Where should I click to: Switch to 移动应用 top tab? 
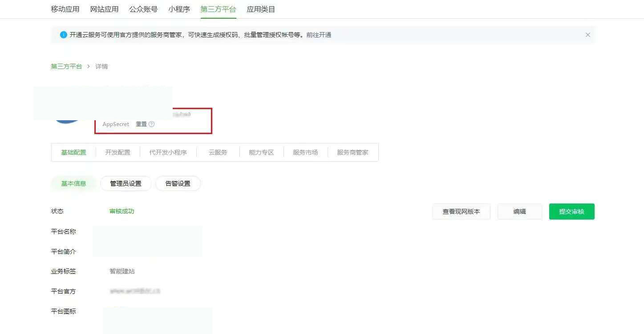[65, 9]
